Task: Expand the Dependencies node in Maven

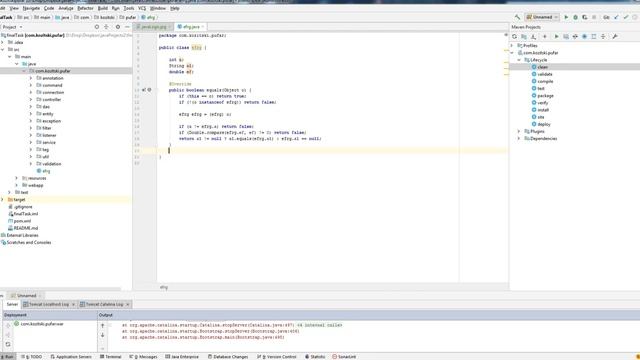Action: pos(519,138)
